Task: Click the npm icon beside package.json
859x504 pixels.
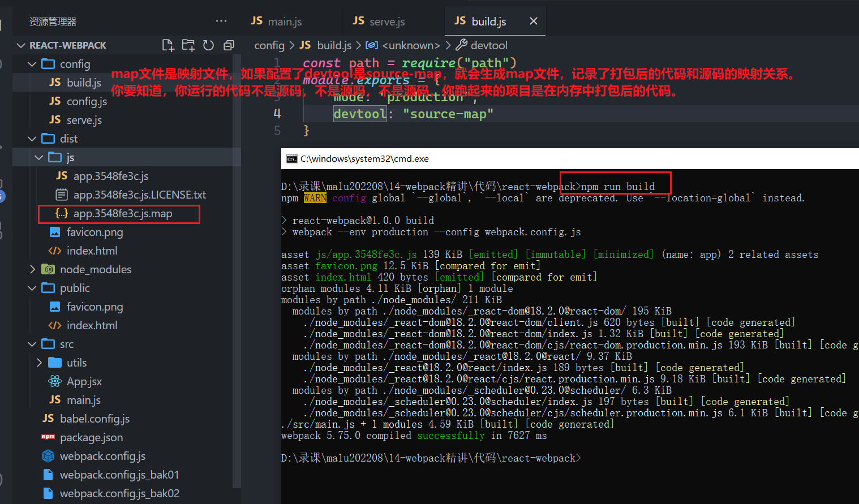Action: pyautogui.click(x=48, y=437)
